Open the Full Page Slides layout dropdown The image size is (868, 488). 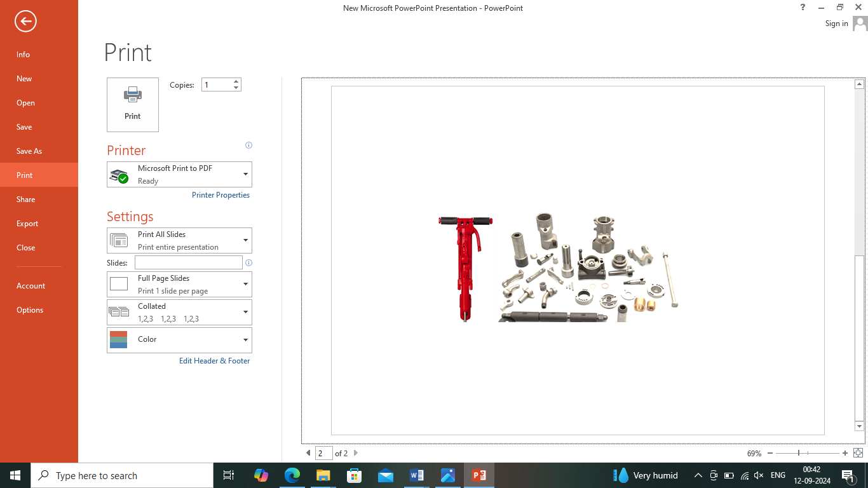(179, 284)
